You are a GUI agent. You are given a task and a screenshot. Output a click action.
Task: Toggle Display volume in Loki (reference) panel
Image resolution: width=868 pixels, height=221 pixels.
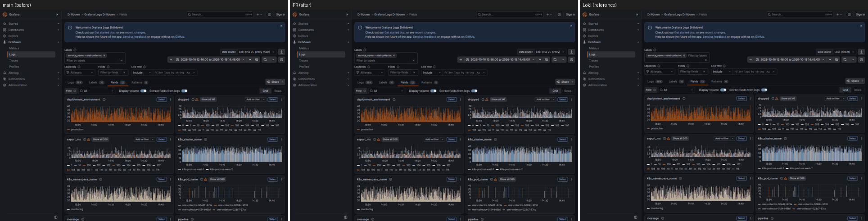point(723,90)
